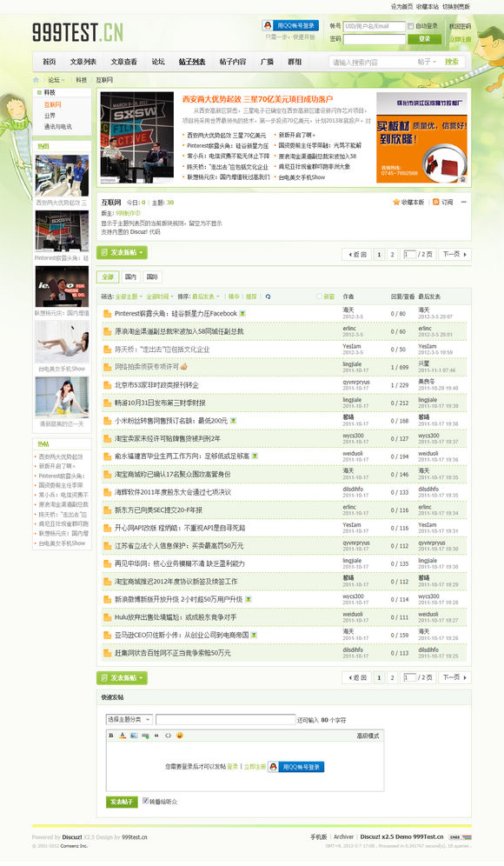Click folder icon beside 淘宝商城称已确认17名聚众围攻 thread
The height and width of the screenshot is (866, 504).
click(x=107, y=475)
